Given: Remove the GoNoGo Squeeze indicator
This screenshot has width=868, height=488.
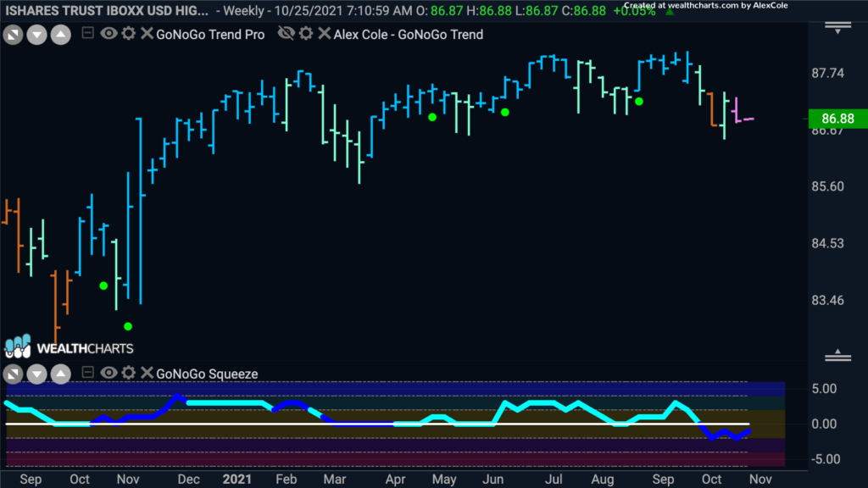Looking at the screenshot, I should pos(147,373).
